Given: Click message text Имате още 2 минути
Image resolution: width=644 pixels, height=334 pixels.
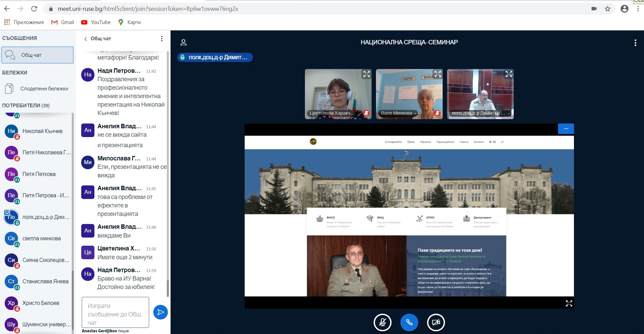Looking at the screenshot, I should [x=125, y=257].
